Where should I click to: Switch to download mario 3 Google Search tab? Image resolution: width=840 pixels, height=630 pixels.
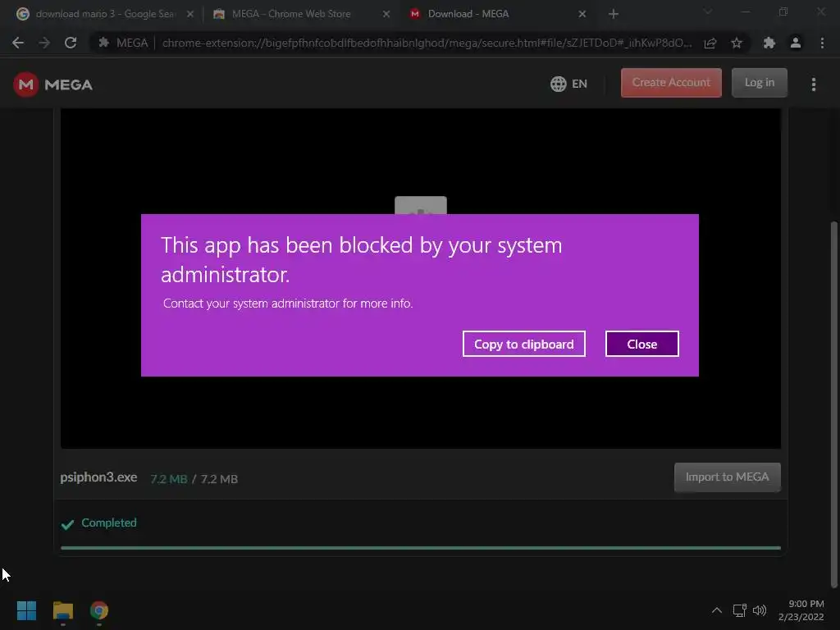(104, 14)
